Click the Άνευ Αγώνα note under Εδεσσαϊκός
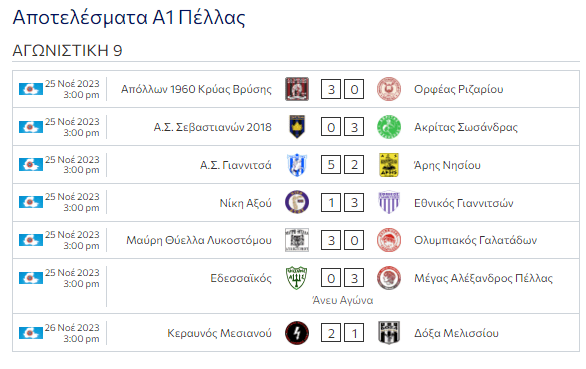Screen dimensions: 586x369 (343, 300)
